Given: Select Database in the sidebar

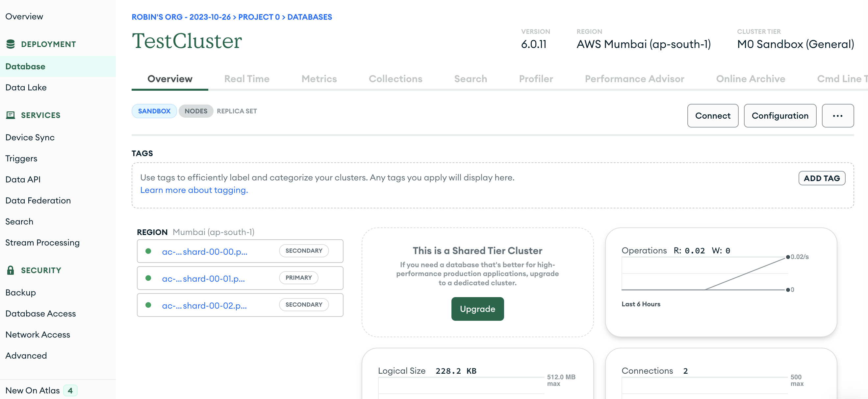Looking at the screenshot, I should 58,66.
